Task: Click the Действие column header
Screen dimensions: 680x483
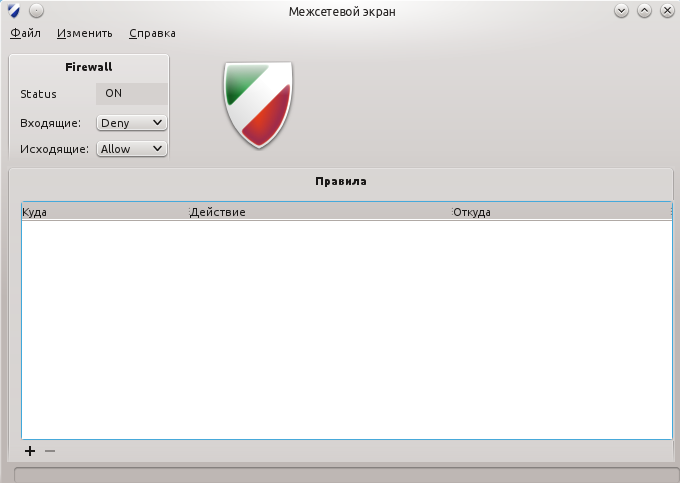Action: click(320, 212)
